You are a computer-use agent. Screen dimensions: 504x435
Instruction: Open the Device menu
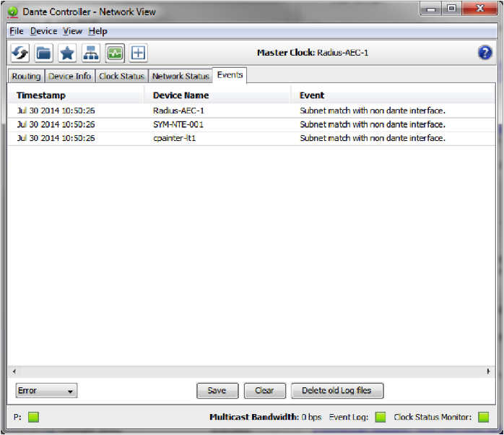click(43, 31)
